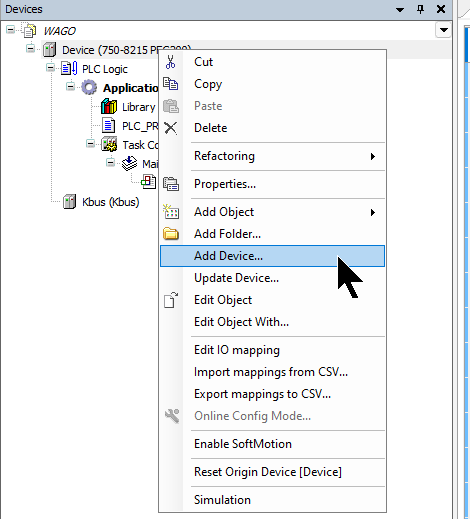Choose Edit Object entry

point(272,300)
